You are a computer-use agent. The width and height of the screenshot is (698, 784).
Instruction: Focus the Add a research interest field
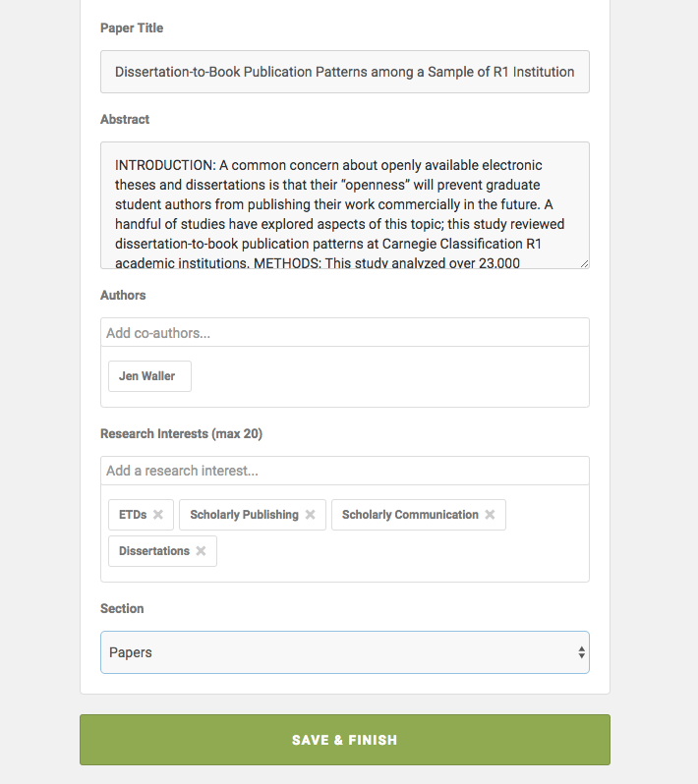click(x=344, y=471)
